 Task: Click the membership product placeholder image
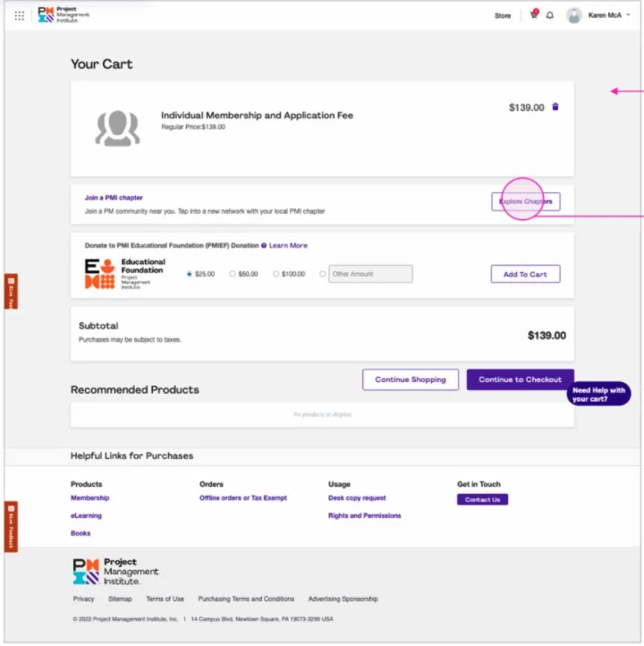click(118, 128)
